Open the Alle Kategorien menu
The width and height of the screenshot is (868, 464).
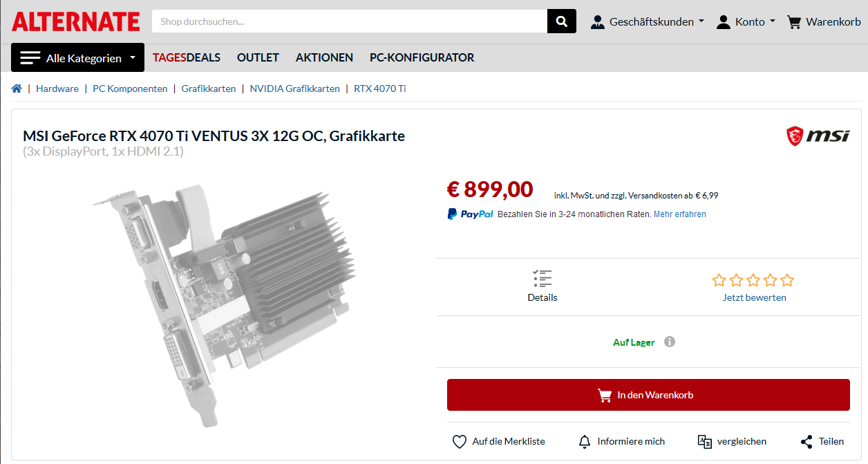click(77, 57)
